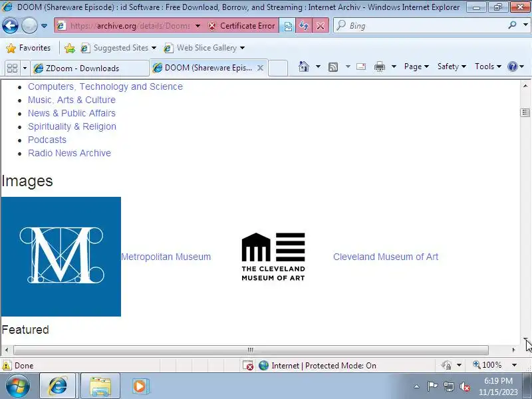532x399 pixels.
Task: Click the privacy report status bar icon
Action: coord(446,365)
